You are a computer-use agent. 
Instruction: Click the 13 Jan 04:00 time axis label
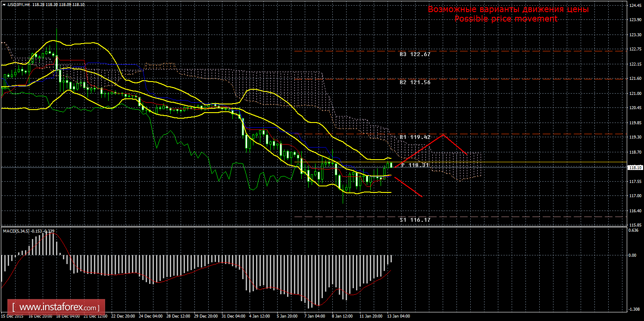(x=398, y=316)
